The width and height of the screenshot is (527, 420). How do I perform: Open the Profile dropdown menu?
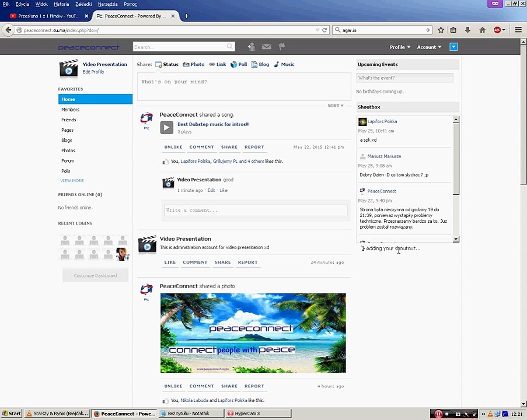tap(400, 47)
